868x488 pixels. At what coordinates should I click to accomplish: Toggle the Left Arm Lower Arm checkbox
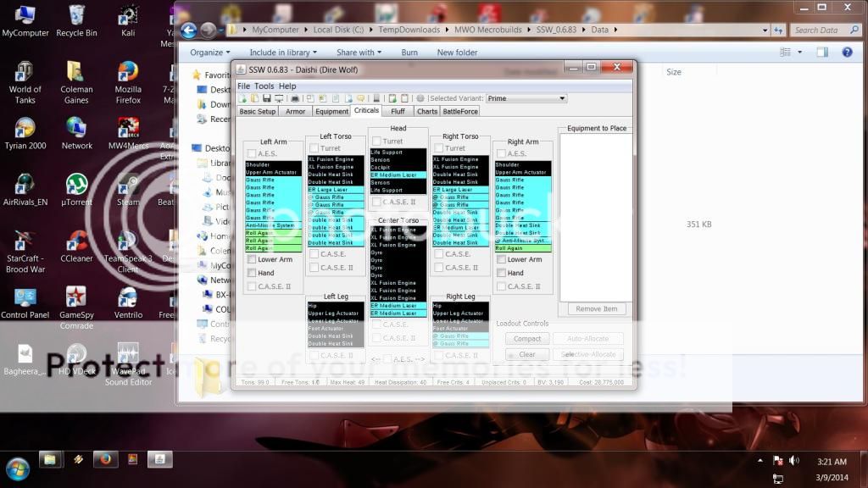[x=252, y=259]
